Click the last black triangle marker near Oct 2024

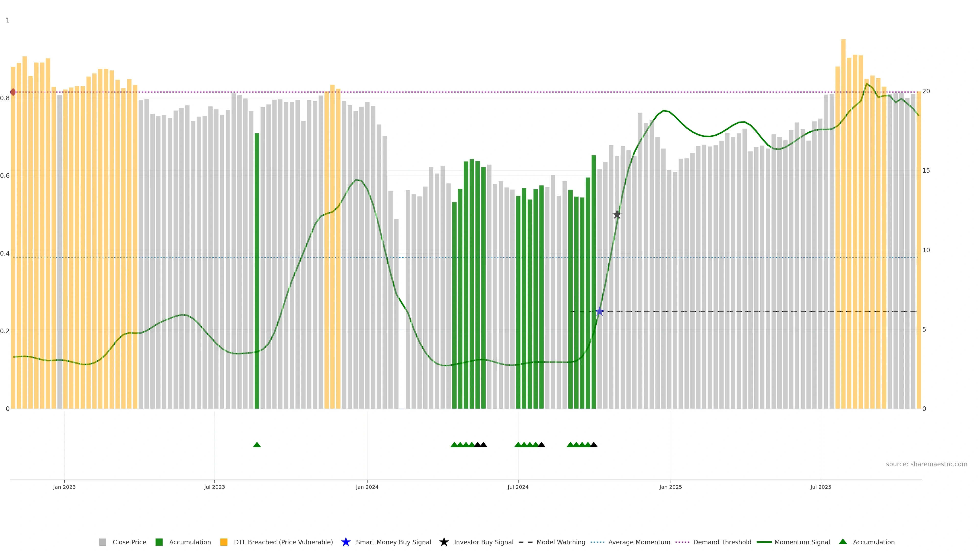pyautogui.click(x=593, y=445)
